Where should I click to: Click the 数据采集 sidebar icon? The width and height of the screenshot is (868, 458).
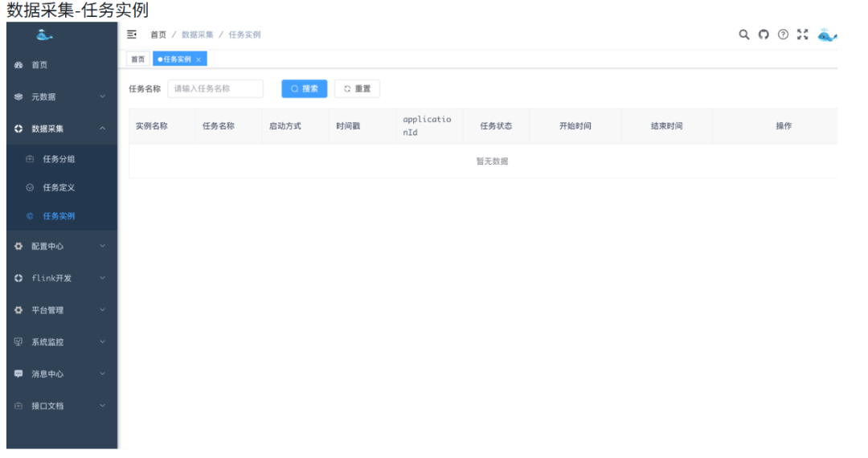click(18, 129)
